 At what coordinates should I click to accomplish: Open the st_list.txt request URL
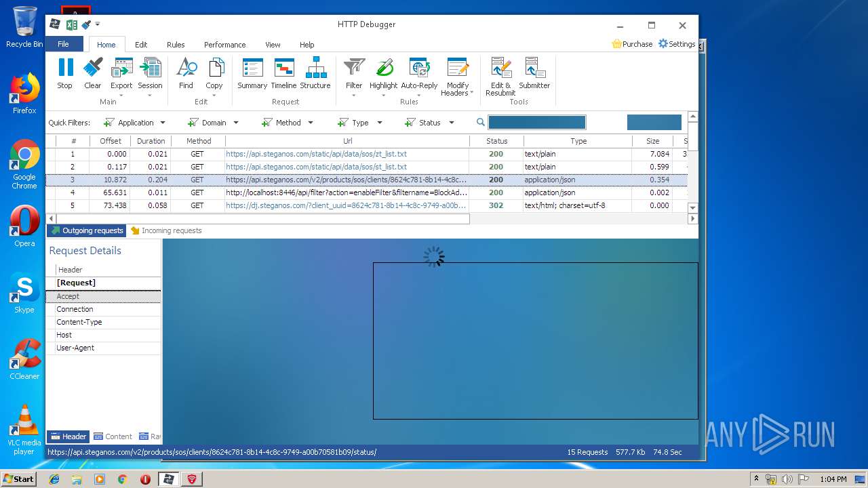pyautogui.click(x=316, y=167)
